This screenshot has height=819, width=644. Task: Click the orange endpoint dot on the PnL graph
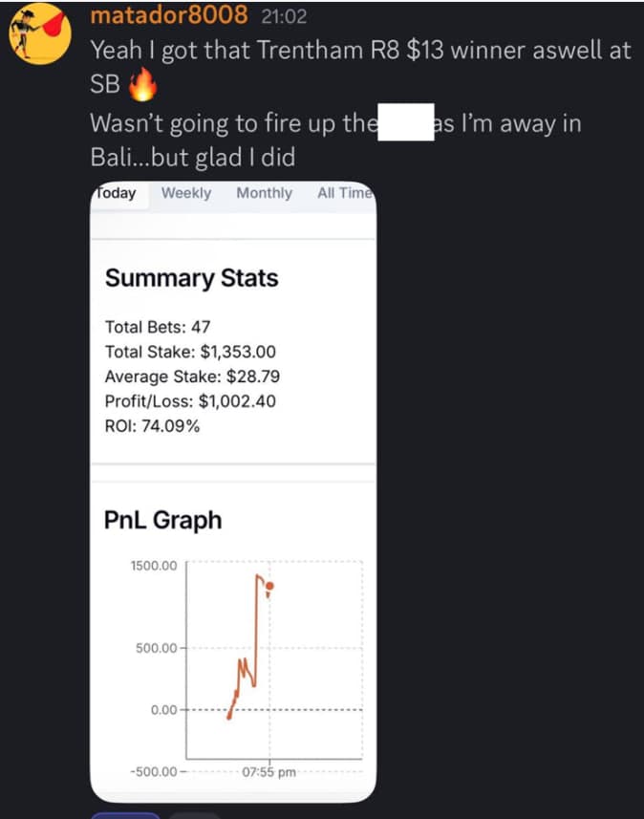pos(270,586)
